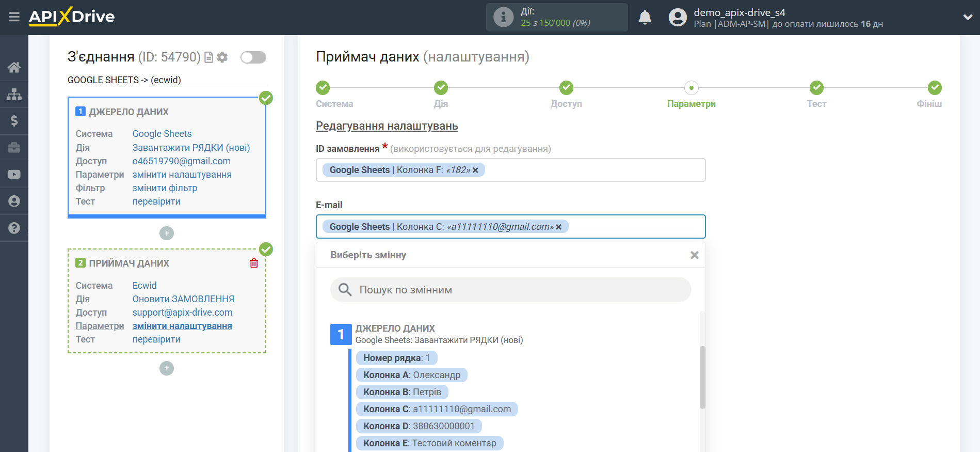Go to the Доступ step
980x452 pixels.
coord(566,88)
